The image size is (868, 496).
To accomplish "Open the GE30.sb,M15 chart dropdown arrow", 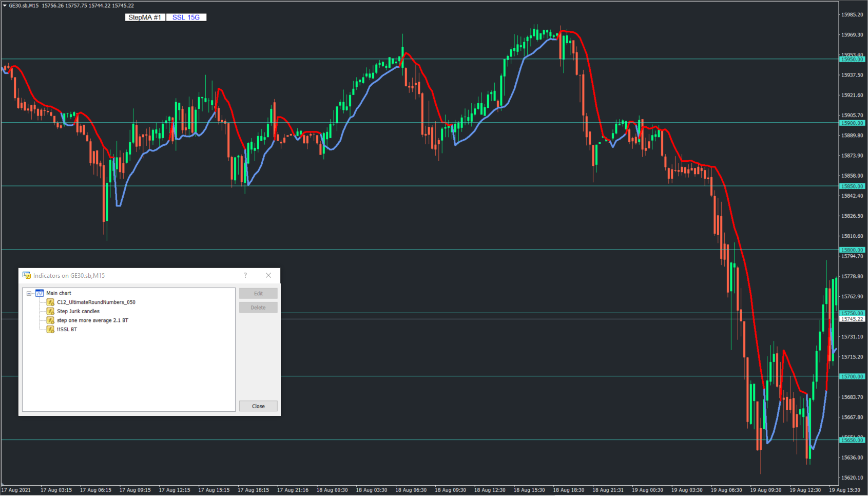I will [x=5, y=6].
